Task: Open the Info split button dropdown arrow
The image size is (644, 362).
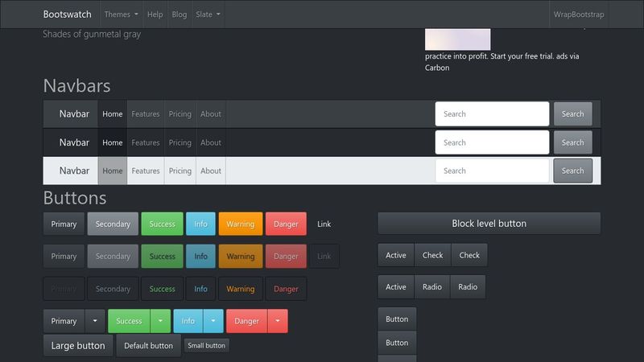Action: (213, 321)
